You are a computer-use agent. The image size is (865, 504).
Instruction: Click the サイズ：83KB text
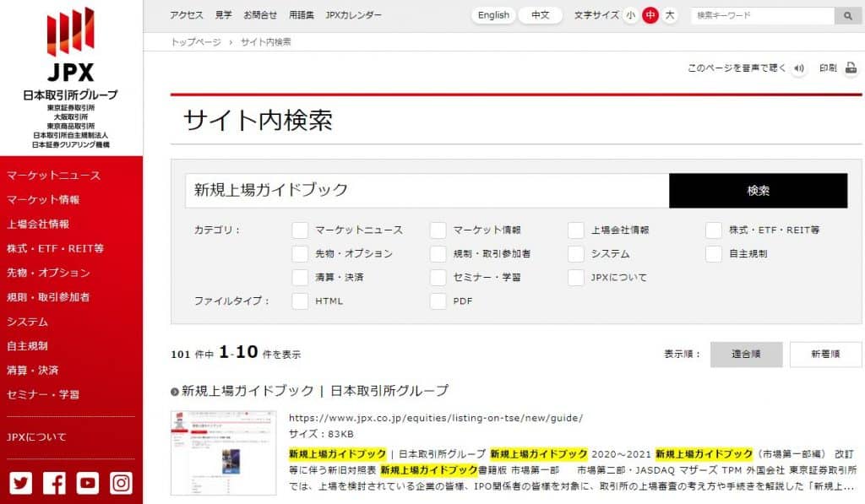321,434
